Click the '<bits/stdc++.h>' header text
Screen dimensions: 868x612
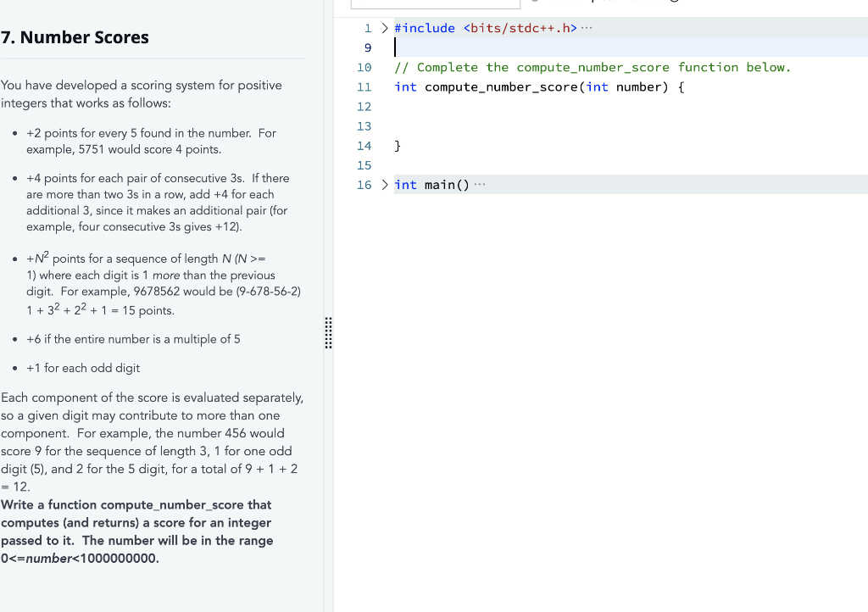coord(520,28)
